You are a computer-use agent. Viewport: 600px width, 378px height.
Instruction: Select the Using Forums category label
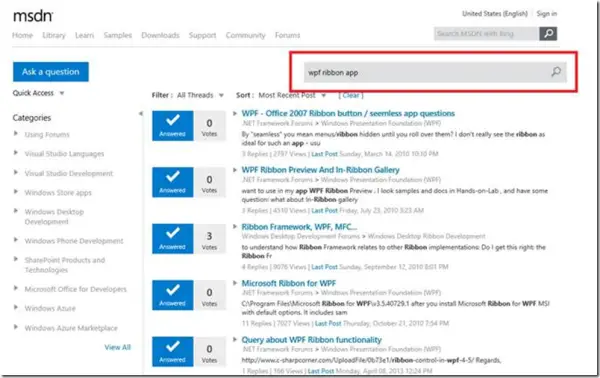(47, 134)
